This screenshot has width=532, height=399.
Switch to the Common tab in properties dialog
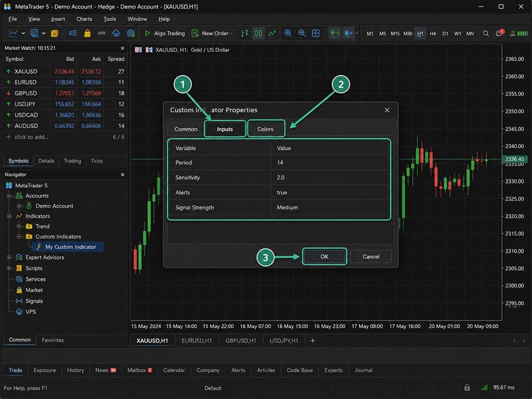tap(186, 129)
